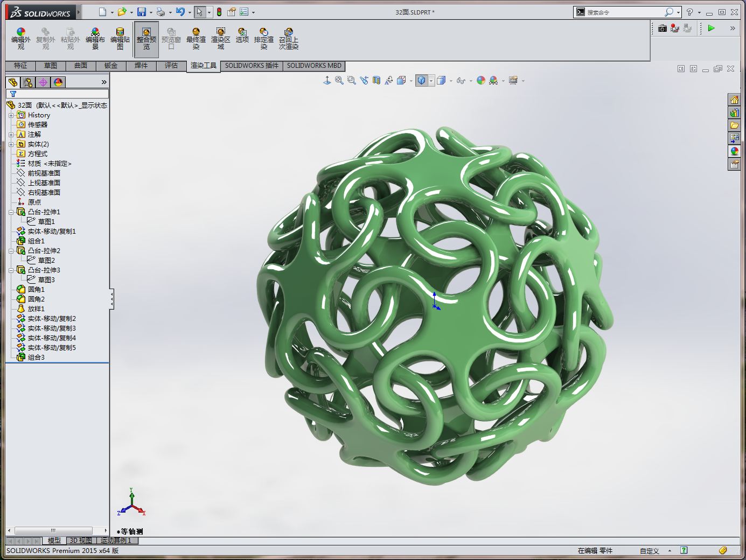Start Final Render (最终渲染)
The image size is (746, 560).
click(196, 39)
